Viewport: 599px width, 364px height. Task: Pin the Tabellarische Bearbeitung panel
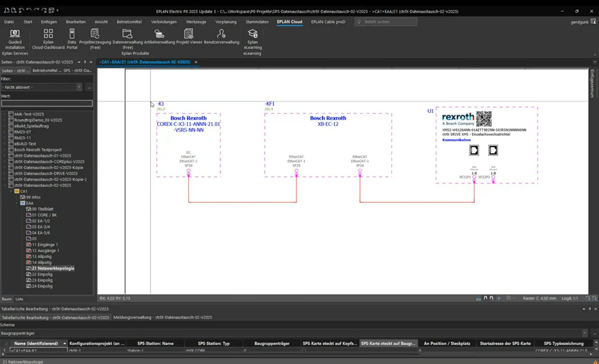coord(590,309)
